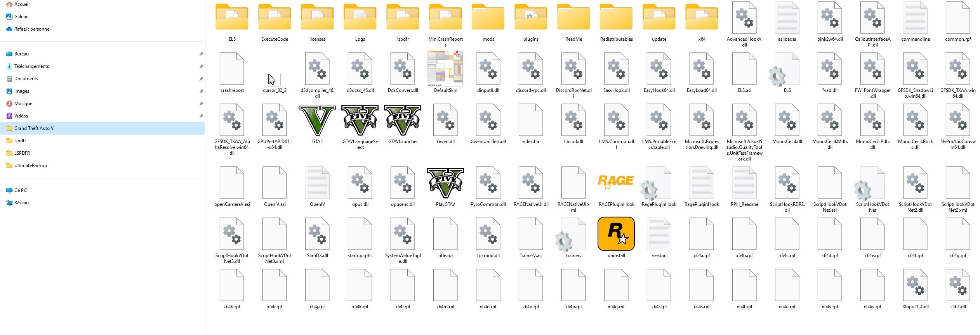Select the OpenIV text document icon
This screenshot has height=335, width=980.
(317, 183)
